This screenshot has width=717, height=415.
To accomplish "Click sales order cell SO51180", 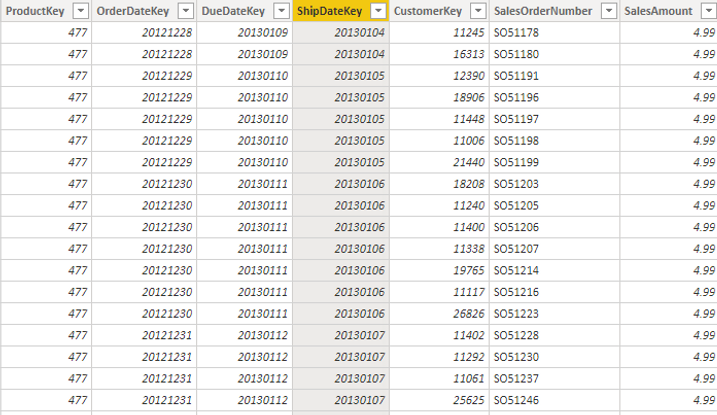I will (554, 54).
